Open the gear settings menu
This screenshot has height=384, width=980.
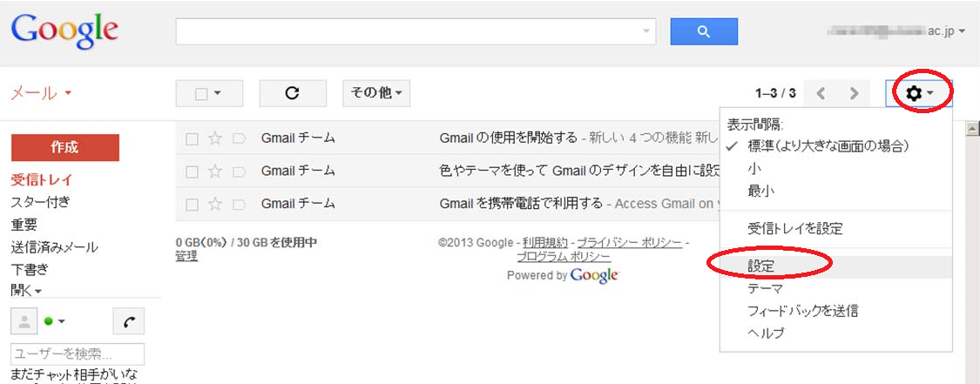919,93
